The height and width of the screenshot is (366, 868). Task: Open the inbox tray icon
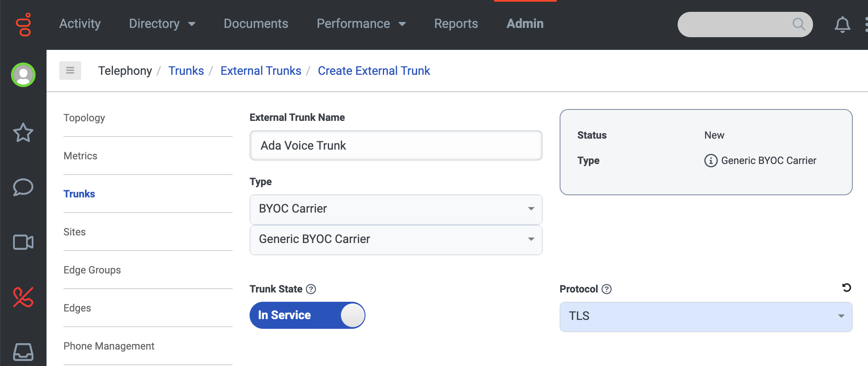point(23,351)
